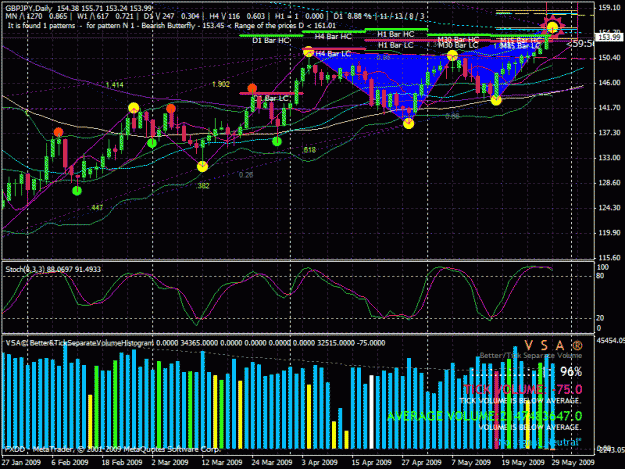Click the '3 Apr 2009' date label
This screenshot has height=469, width=625.
pos(320,463)
